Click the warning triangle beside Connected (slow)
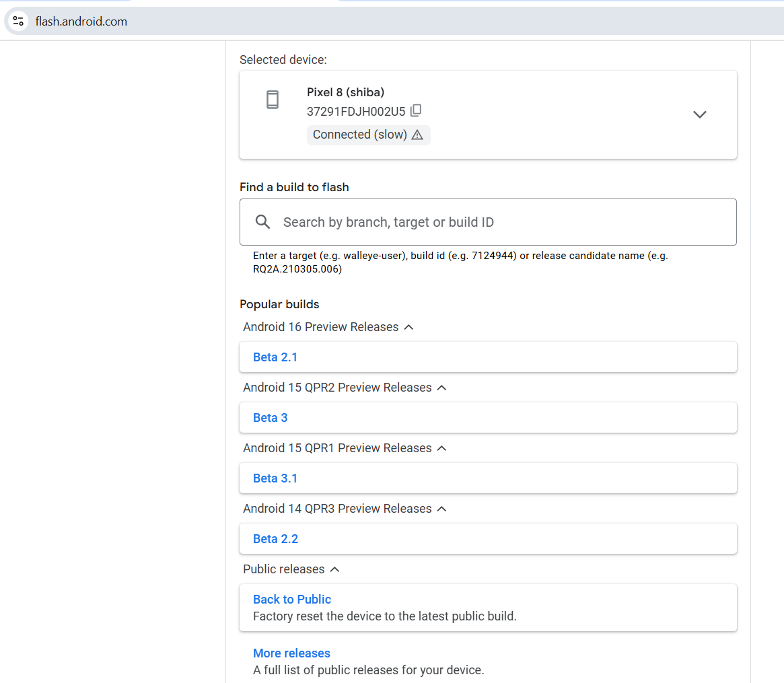Screen dimensions: 784x683 (x=417, y=135)
